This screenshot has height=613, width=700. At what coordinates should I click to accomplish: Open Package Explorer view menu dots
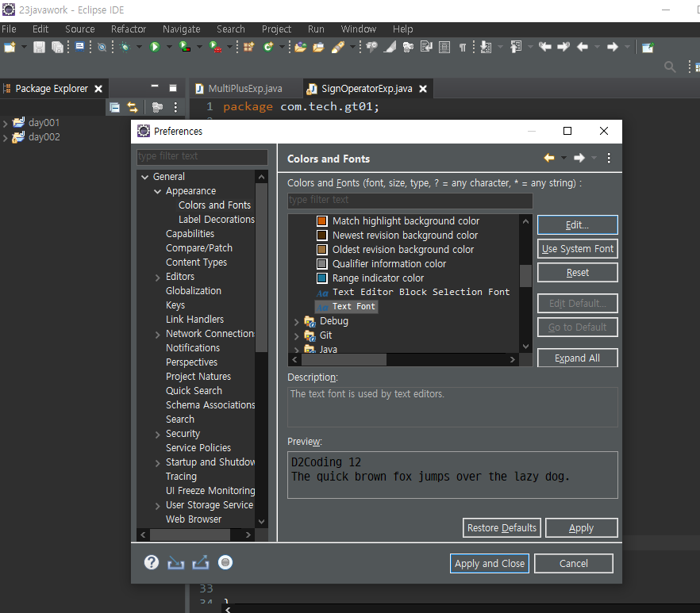pos(175,107)
